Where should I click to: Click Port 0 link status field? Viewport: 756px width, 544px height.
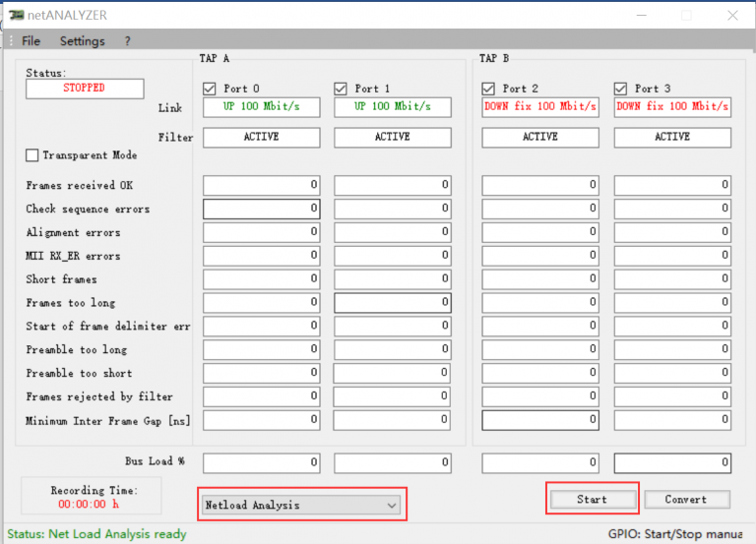261,107
